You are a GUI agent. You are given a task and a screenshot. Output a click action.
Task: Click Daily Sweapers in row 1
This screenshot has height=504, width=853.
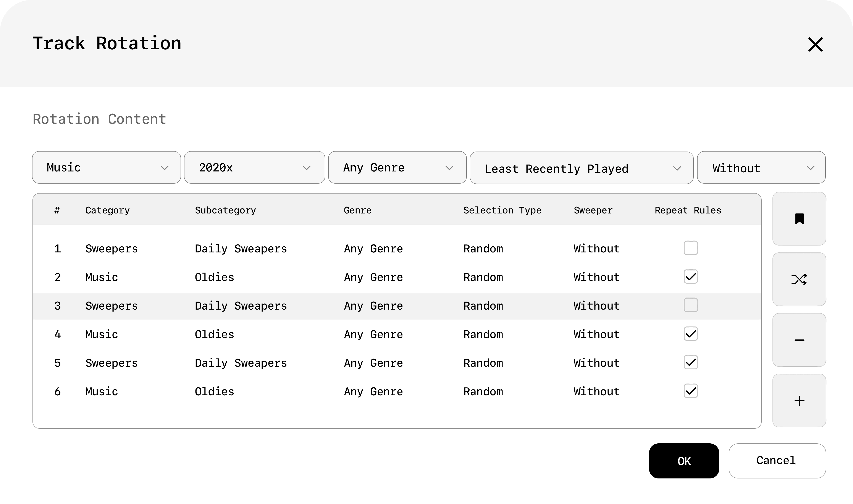241,249
